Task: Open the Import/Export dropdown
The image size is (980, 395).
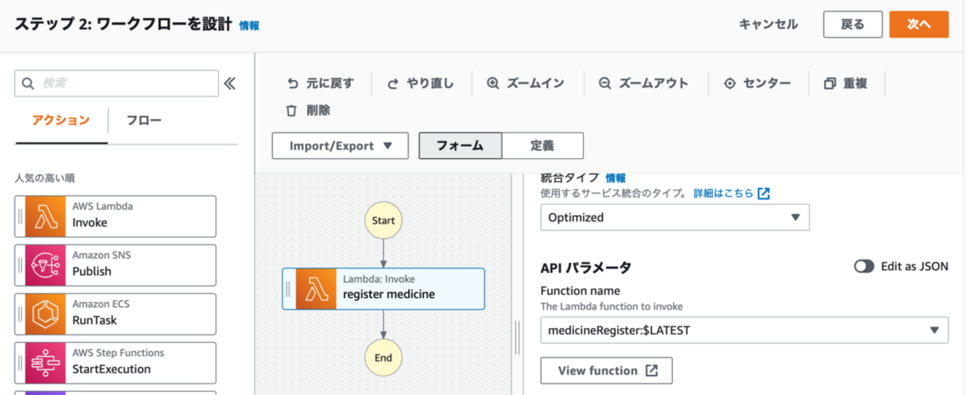Action: [339, 146]
